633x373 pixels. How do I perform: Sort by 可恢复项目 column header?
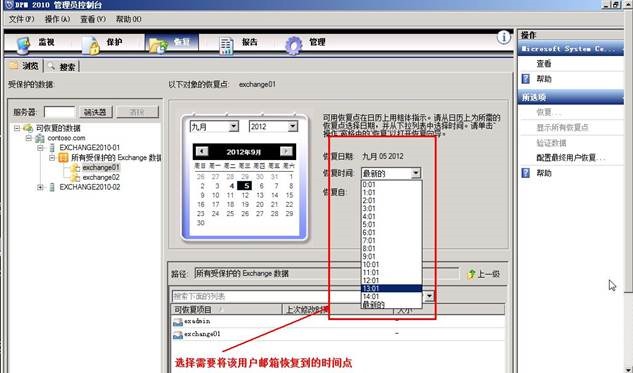[226, 310]
